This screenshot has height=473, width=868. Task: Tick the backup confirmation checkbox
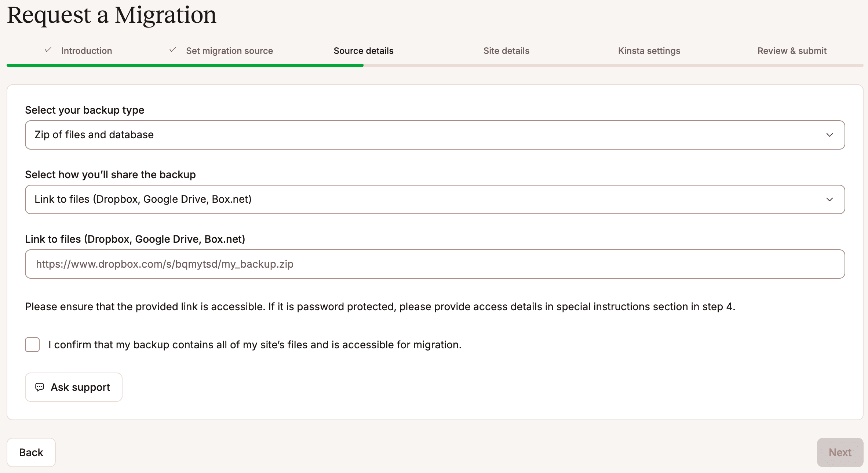tap(32, 345)
